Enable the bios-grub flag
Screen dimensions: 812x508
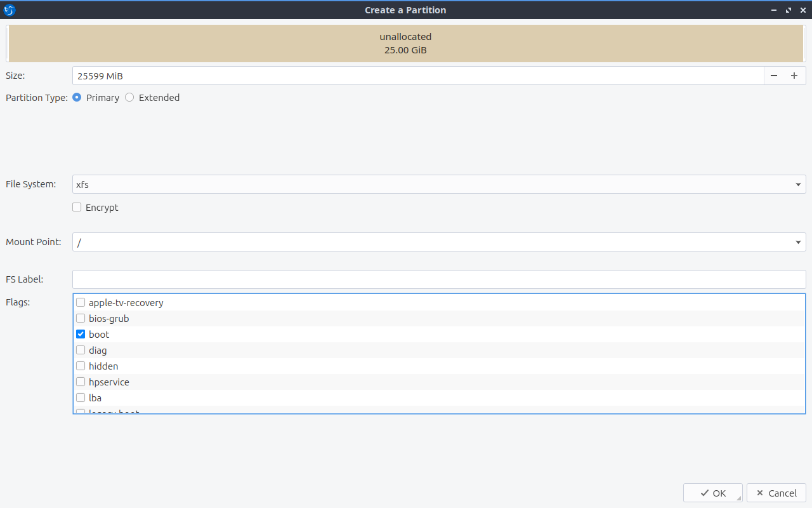pyautogui.click(x=81, y=319)
